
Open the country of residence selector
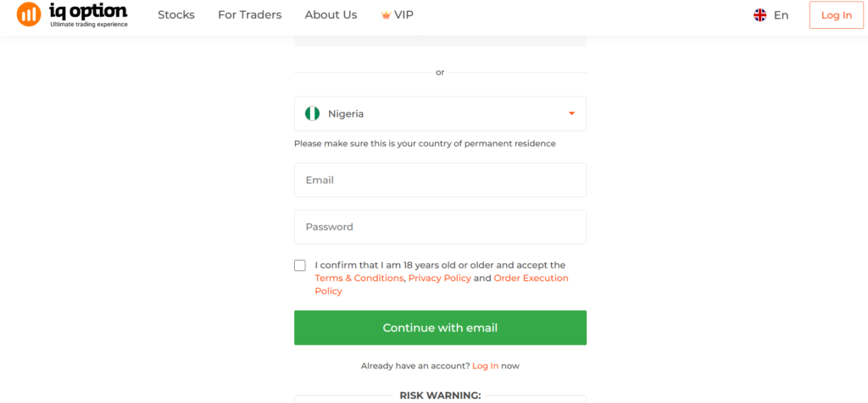click(x=440, y=114)
